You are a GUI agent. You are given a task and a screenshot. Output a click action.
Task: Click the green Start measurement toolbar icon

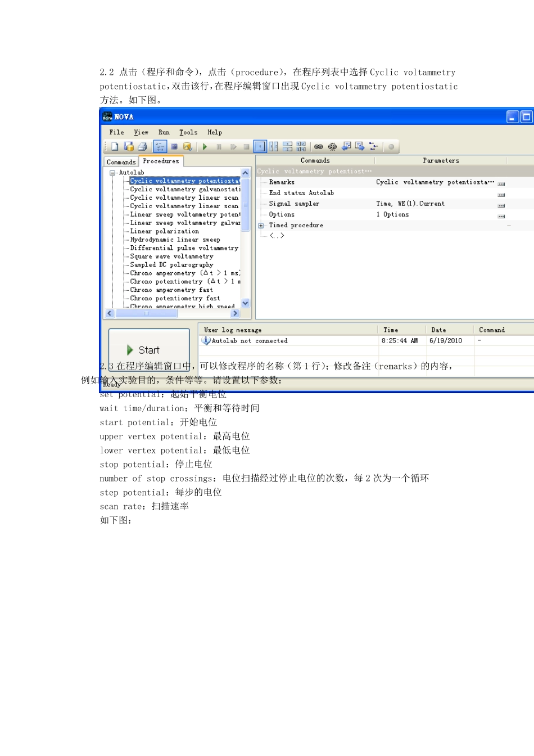(x=205, y=147)
